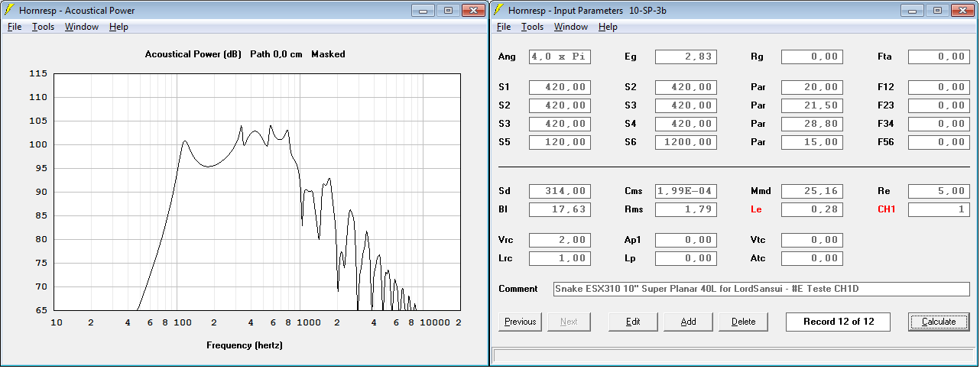Select the Par field with value 28,80
This screenshot has width=980, height=369.
[x=812, y=124]
